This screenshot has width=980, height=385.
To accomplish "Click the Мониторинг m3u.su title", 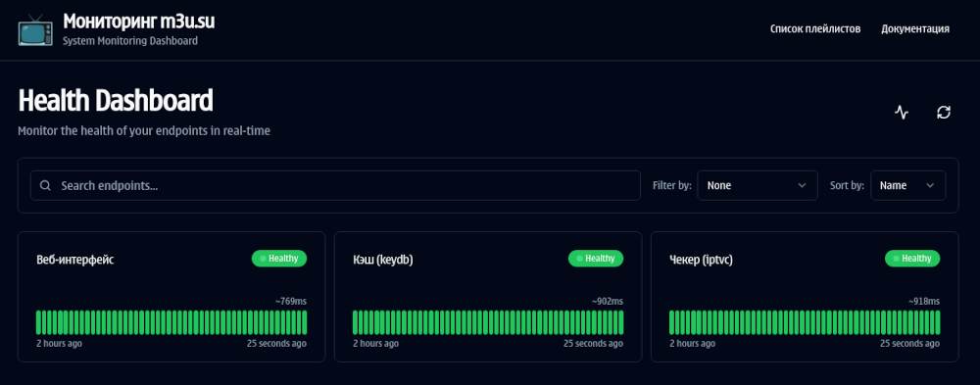I will 139,22.
